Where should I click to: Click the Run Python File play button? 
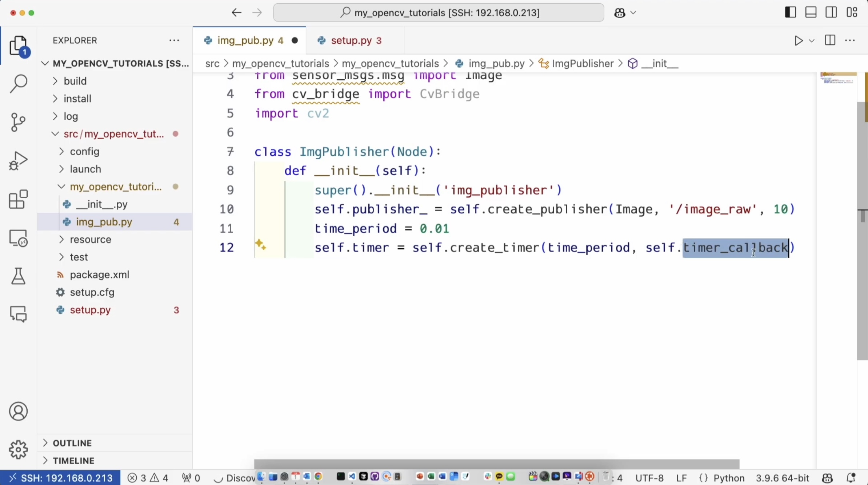click(x=798, y=40)
